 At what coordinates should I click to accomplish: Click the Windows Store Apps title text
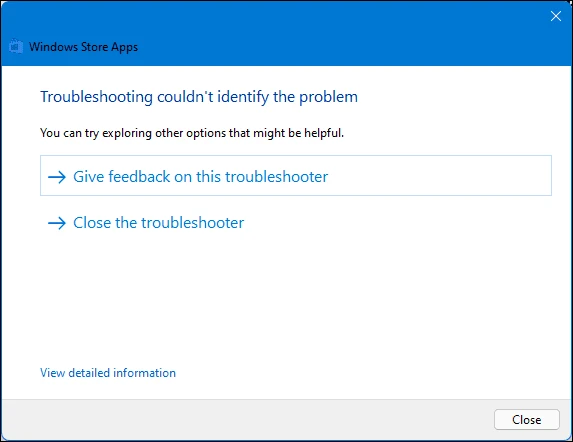point(83,47)
